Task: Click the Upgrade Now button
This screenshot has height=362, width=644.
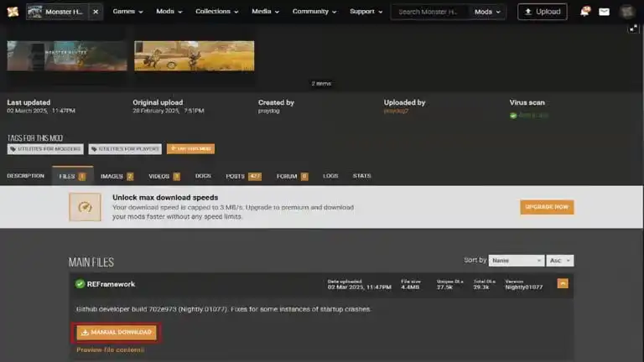Action: (547, 207)
